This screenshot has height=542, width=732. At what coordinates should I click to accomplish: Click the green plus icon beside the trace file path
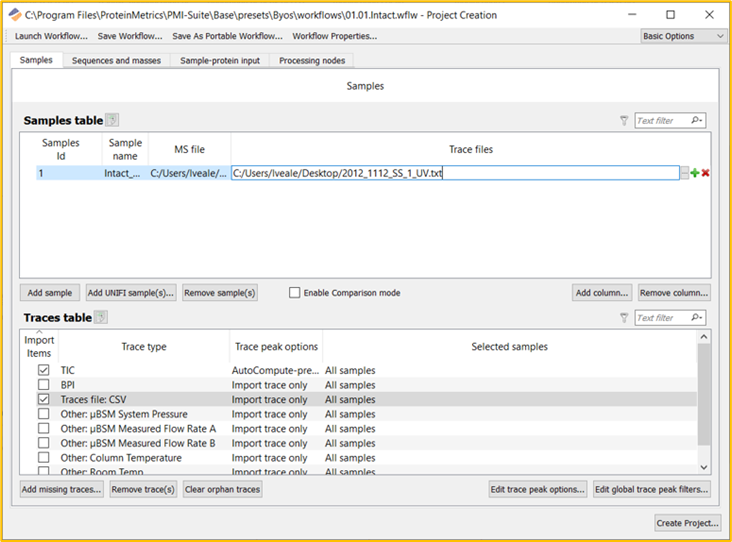[695, 173]
